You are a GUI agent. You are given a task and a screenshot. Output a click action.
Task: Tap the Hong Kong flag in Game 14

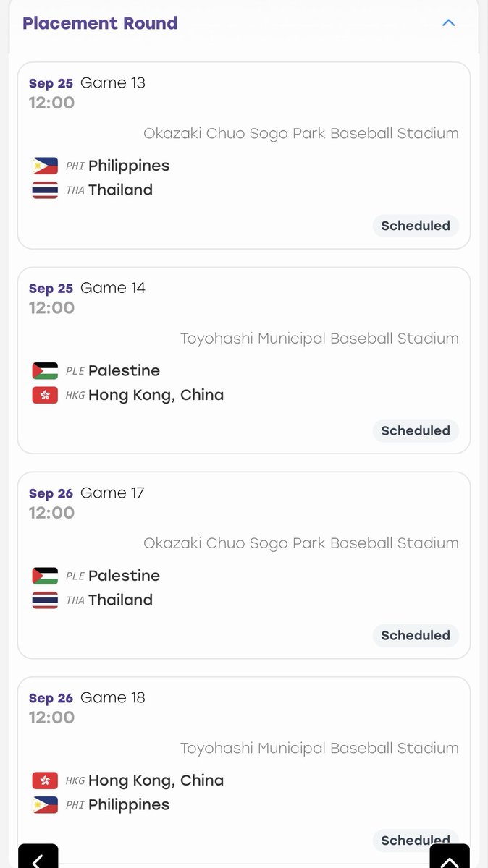pyautogui.click(x=45, y=396)
